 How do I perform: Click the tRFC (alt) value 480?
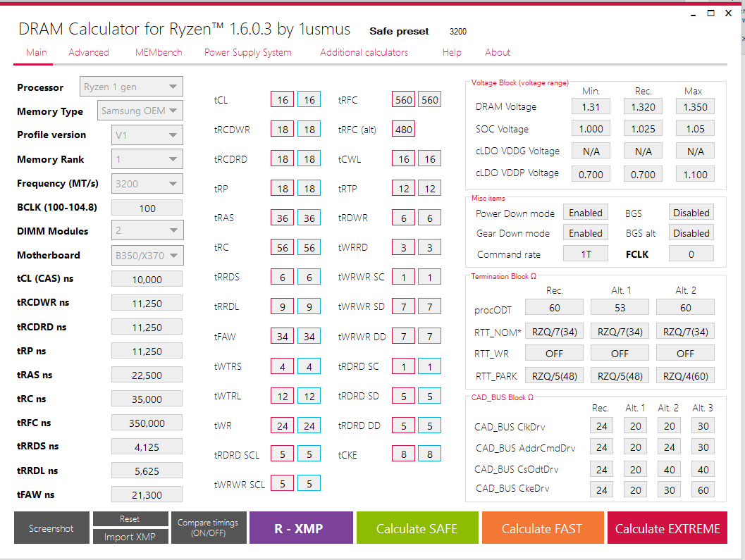click(x=403, y=129)
